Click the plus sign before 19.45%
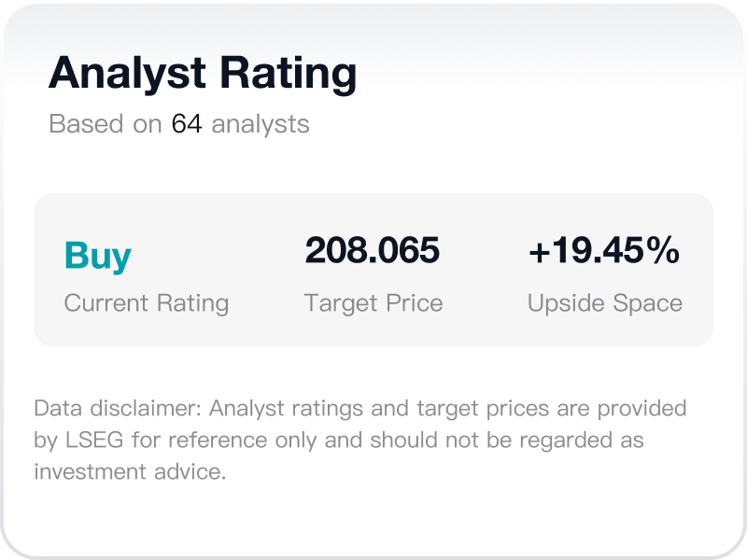Viewport: 747px width, 560px height. 540,252
